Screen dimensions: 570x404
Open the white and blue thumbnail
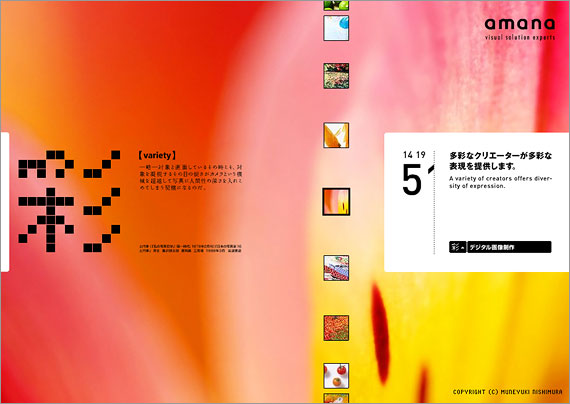coord(336,28)
